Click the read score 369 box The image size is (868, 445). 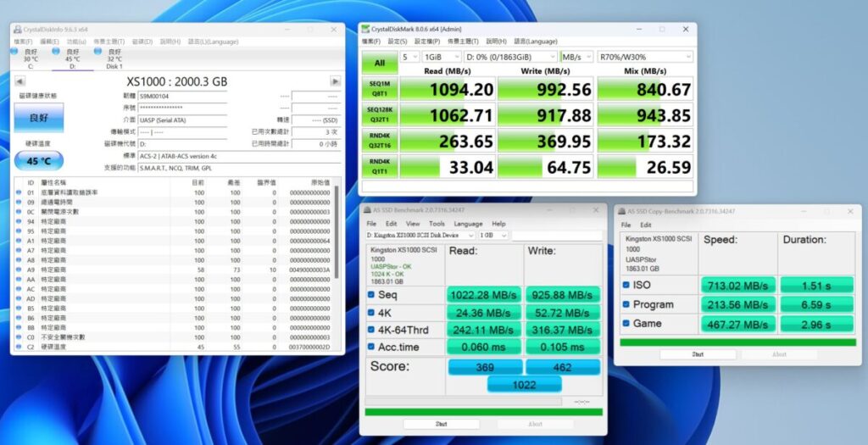click(x=485, y=367)
